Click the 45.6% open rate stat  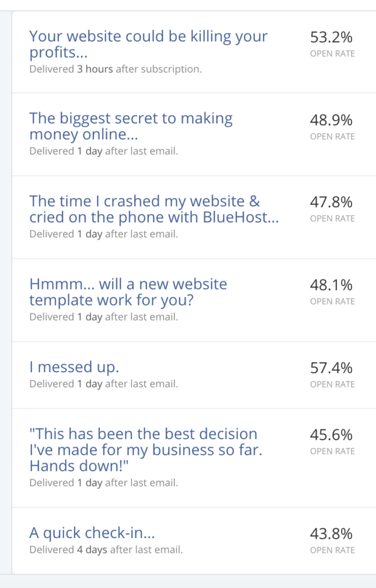(331, 435)
